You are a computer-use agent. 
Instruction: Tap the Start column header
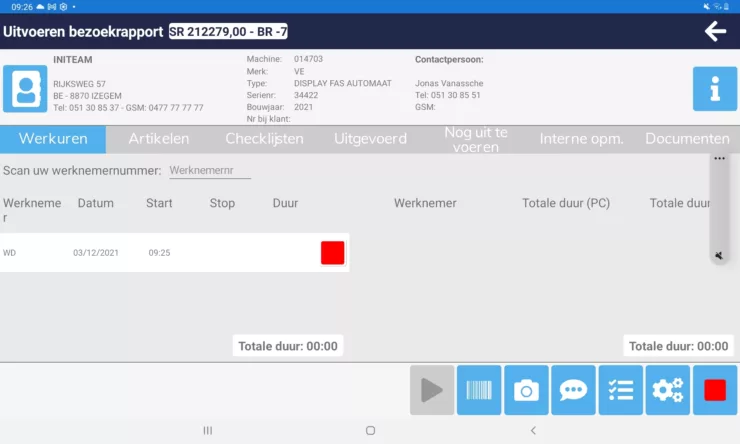click(x=159, y=203)
